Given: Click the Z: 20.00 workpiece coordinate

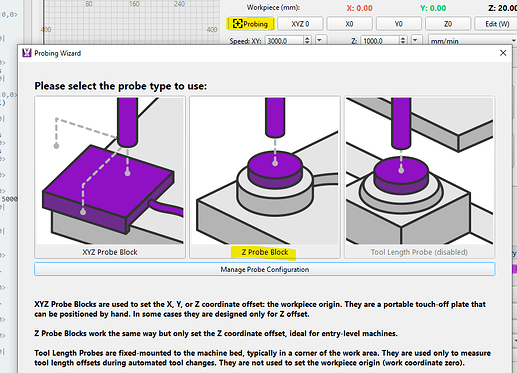Looking at the screenshot, I should tap(503, 8).
